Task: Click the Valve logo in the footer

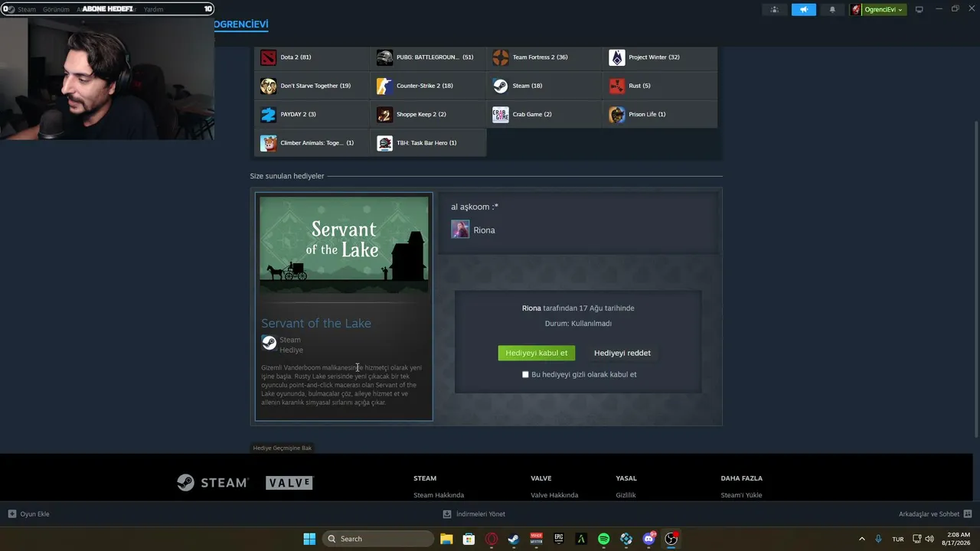Action: [x=289, y=483]
